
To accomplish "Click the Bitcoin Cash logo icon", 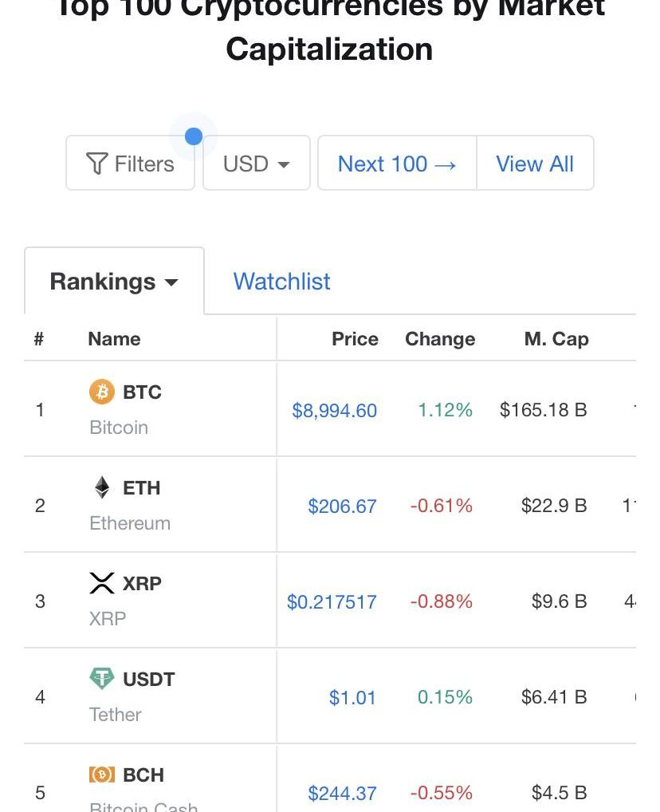I will (102, 775).
